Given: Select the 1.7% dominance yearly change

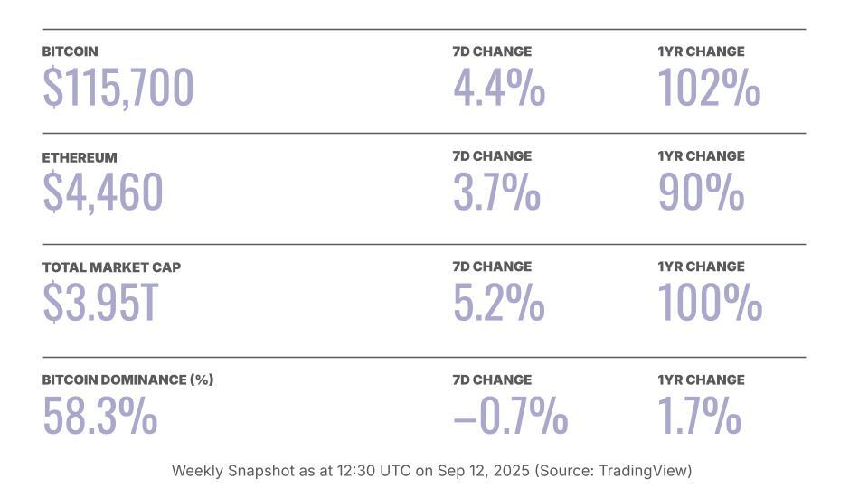Looking at the screenshot, I should [x=699, y=416].
